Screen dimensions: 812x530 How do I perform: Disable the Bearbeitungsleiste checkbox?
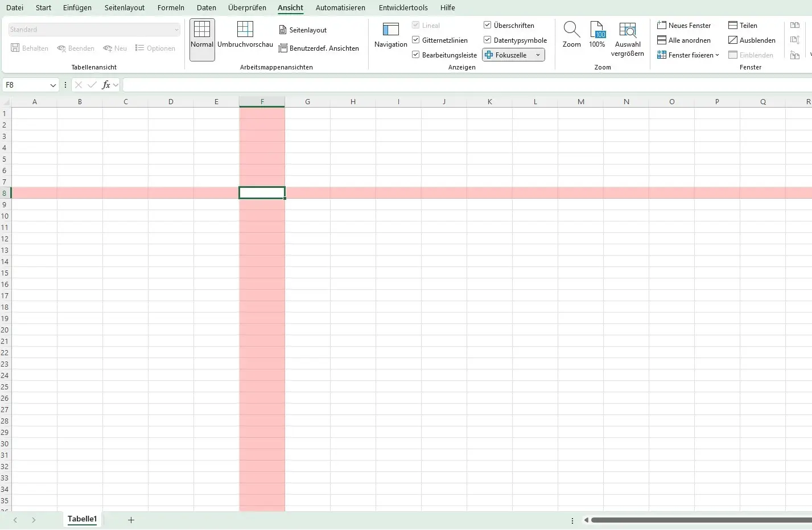coord(416,55)
